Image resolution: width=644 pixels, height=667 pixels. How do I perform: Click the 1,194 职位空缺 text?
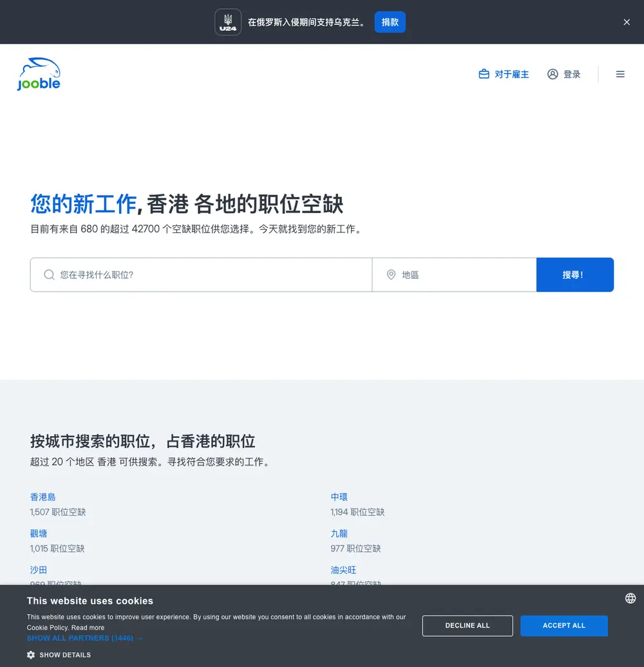pos(357,512)
